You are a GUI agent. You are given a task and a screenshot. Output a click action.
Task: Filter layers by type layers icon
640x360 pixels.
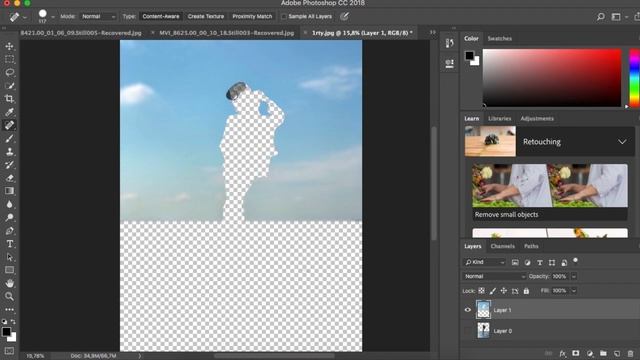[540, 262]
